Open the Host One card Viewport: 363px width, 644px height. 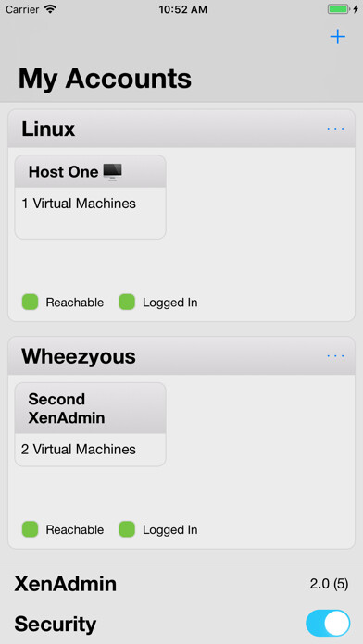pyautogui.click(x=91, y=197)
